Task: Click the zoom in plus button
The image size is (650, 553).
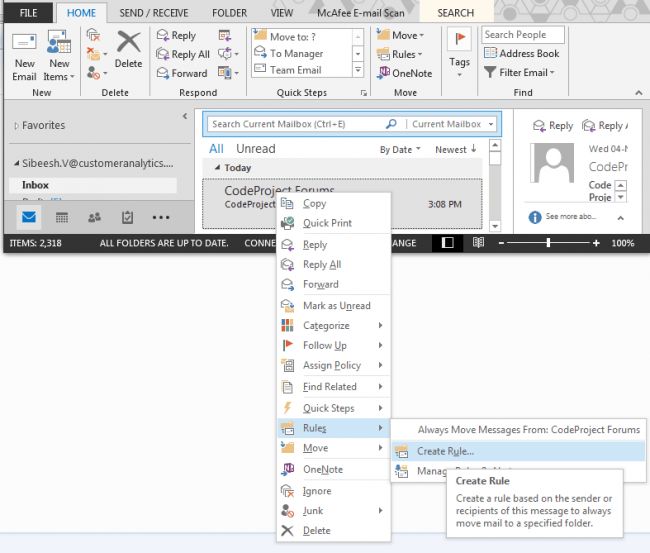Action: [x=596, y=243]
